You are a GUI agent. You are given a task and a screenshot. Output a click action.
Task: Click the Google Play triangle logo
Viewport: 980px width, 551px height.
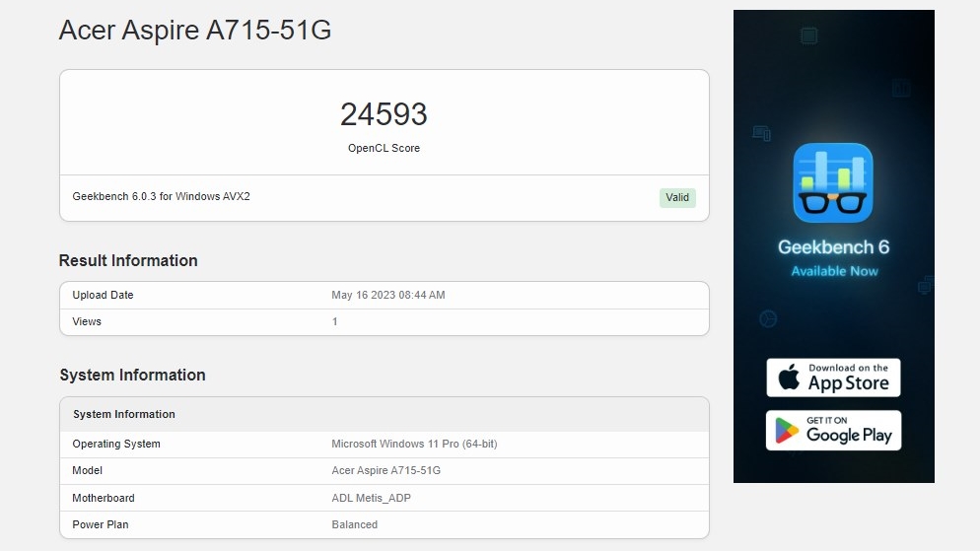pyautogui.click(x=787, y=431)
